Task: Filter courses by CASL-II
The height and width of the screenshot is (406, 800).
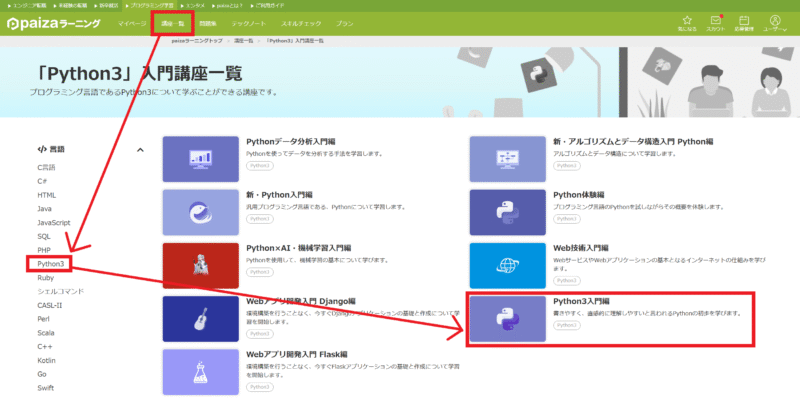Action: point(49,305)
